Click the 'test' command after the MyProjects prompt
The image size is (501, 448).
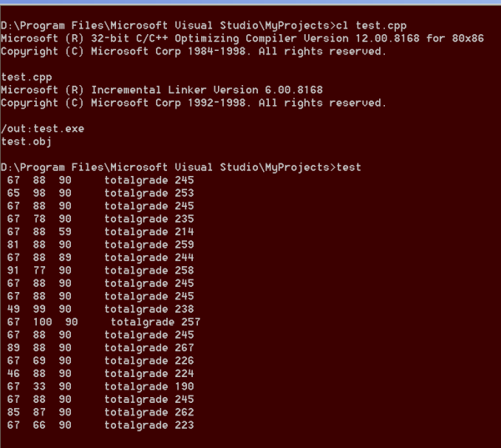[x=348, y=168]
